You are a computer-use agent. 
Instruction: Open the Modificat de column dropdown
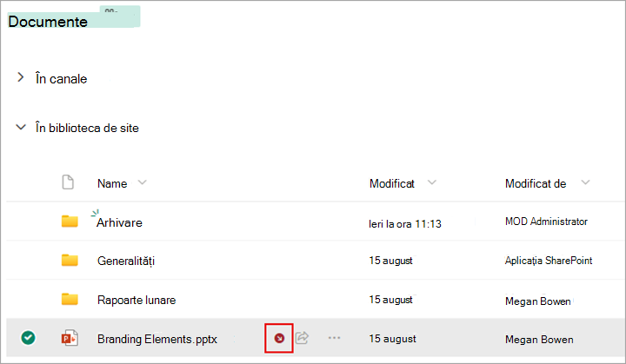click(585, 182)
